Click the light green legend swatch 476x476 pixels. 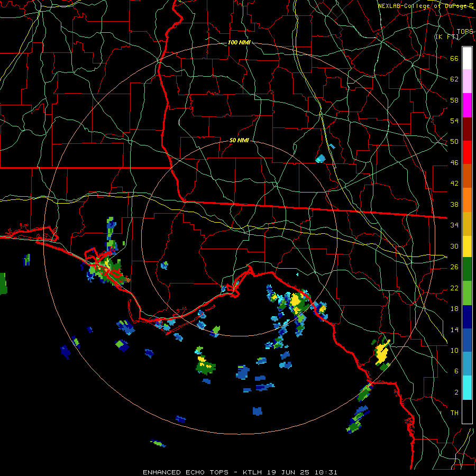coord(467,293)
